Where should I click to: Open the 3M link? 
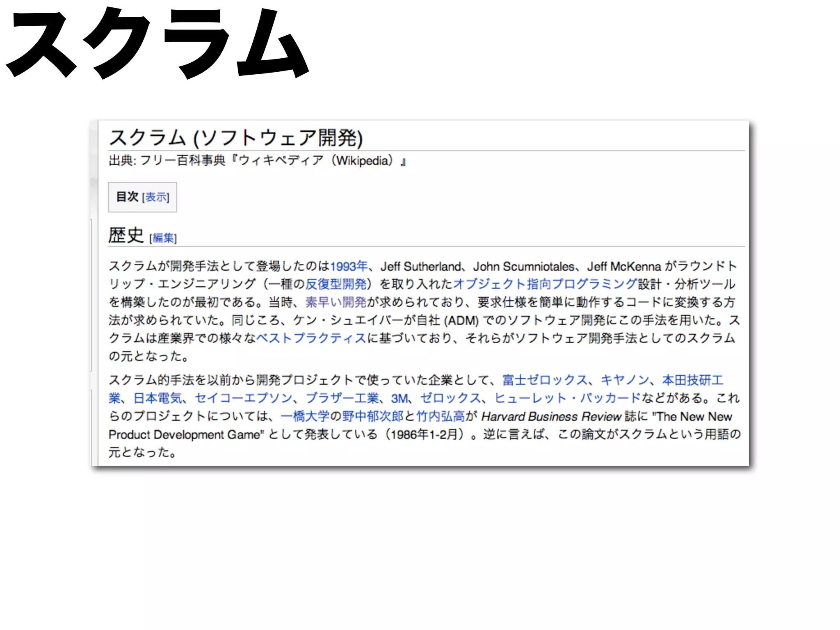click(x=399, y=398)
